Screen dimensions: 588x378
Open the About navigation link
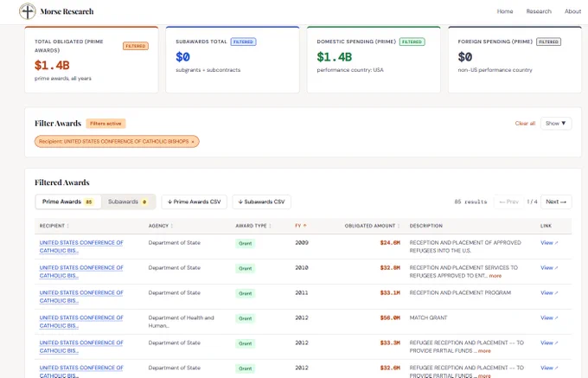point(572,11)
